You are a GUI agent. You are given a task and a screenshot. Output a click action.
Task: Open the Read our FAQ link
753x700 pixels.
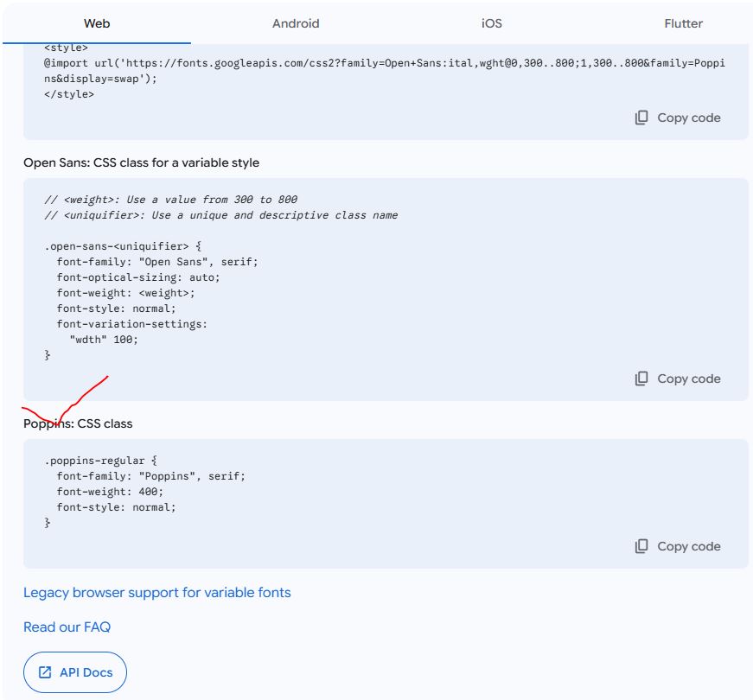tap(67, 627)
